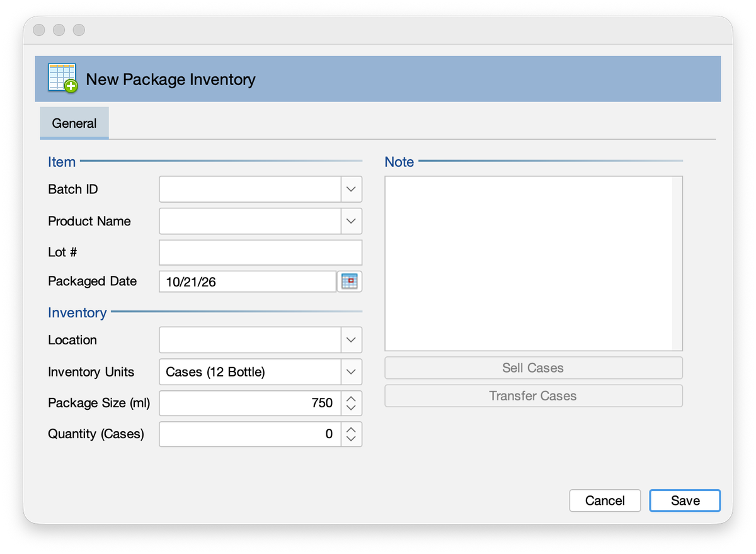This screenshot has height=554, width=756.
Task: Click into the Packaged Date field
Action: pyautogui.click(x=248, y=281)
